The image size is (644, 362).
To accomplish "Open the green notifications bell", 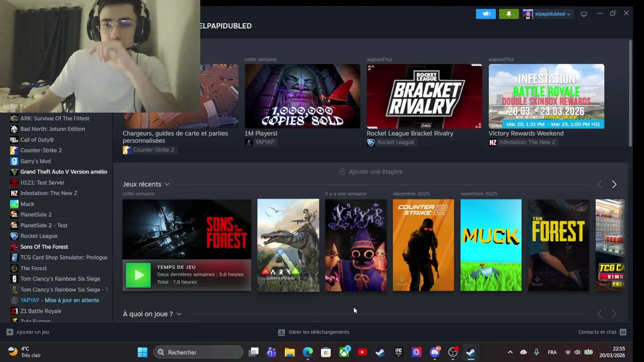I will tap(509, 14).
